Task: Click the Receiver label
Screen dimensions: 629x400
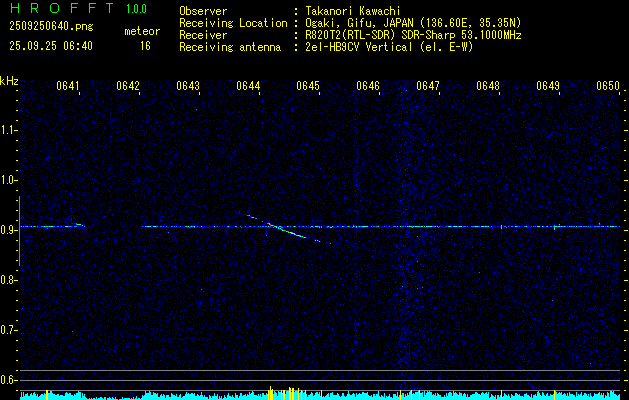Action: (x=203, y=35)
